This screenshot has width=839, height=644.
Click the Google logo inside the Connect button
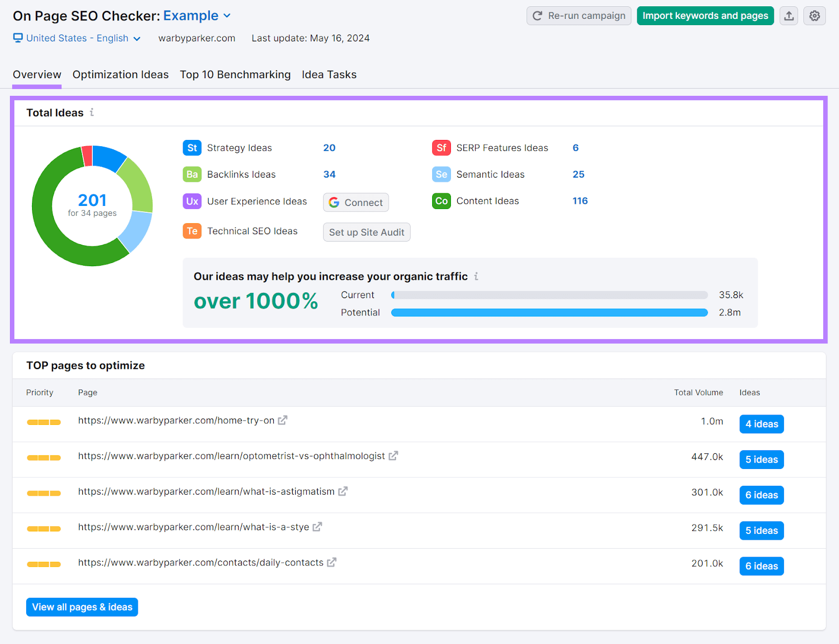[x=334, y=202]
